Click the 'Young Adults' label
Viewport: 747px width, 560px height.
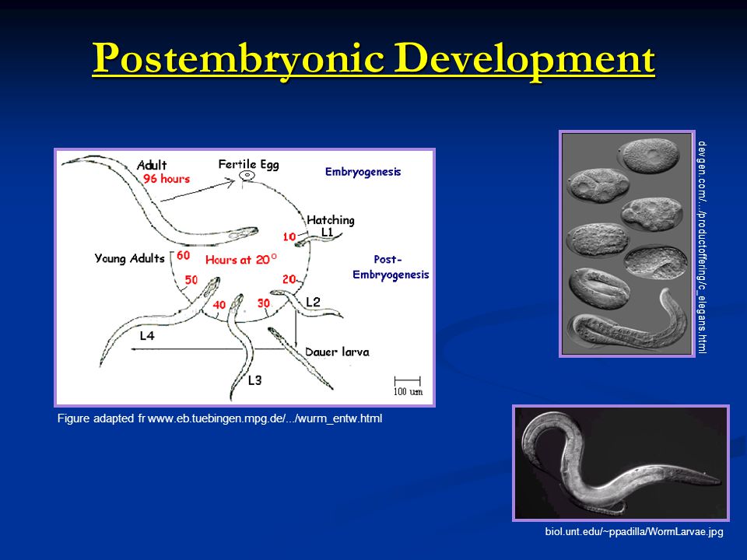click(130, 258)
